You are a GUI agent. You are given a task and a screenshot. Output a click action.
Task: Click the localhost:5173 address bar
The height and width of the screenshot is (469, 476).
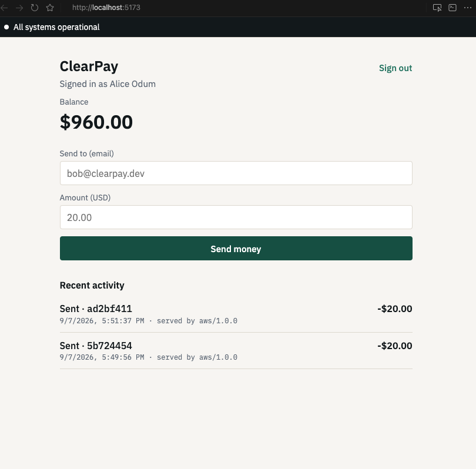(106, 8)
